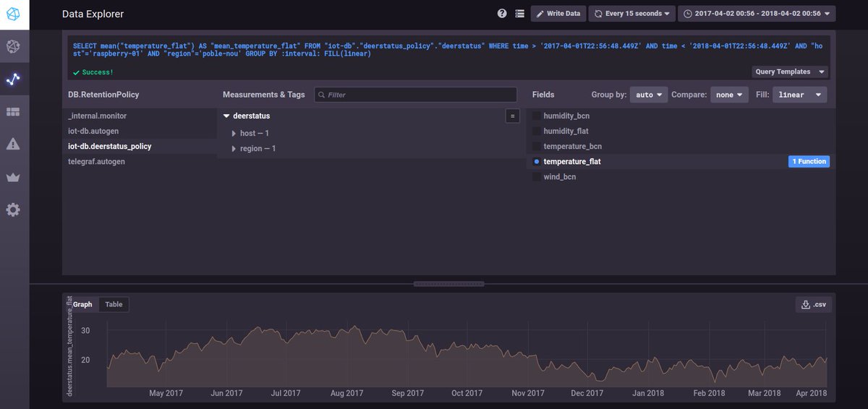Open the Every 15 seconds refresh dropdown

click(631, 14)
